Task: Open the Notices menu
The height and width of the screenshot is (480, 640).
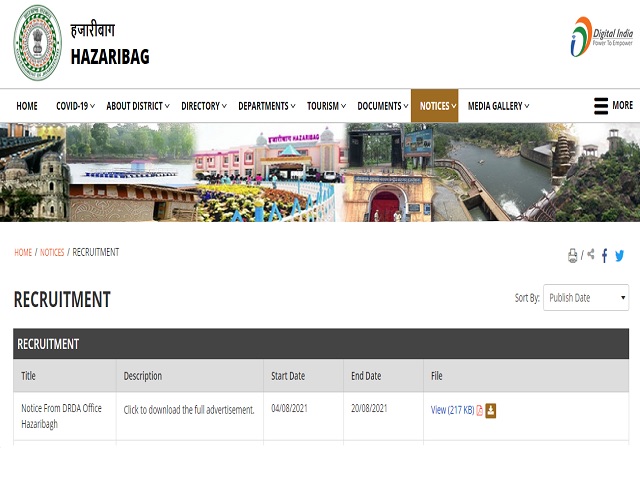Action: pos(434,106)
